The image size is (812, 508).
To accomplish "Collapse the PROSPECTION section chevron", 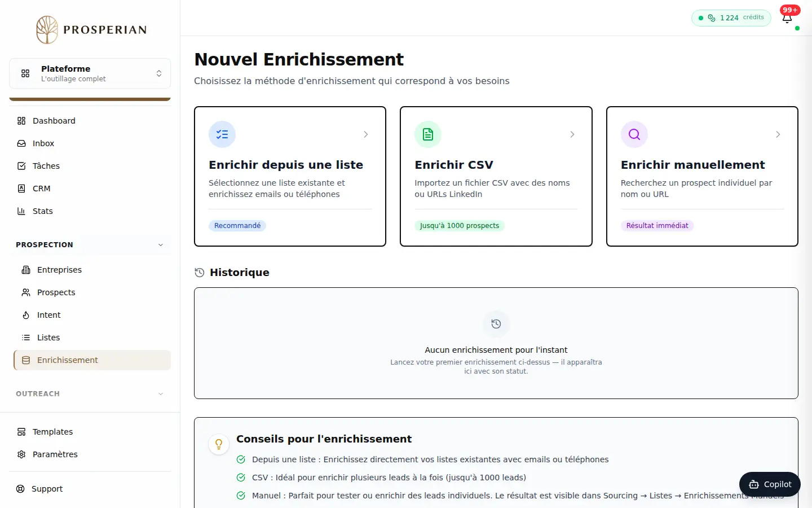I will [161, 245].
